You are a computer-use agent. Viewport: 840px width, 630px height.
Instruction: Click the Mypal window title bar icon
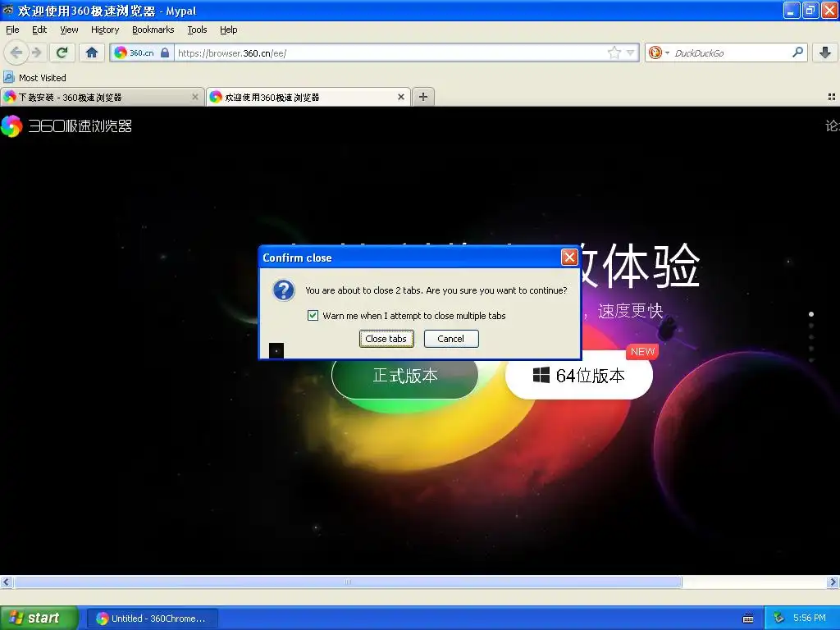pyautogui.click(x=7, y=10)
